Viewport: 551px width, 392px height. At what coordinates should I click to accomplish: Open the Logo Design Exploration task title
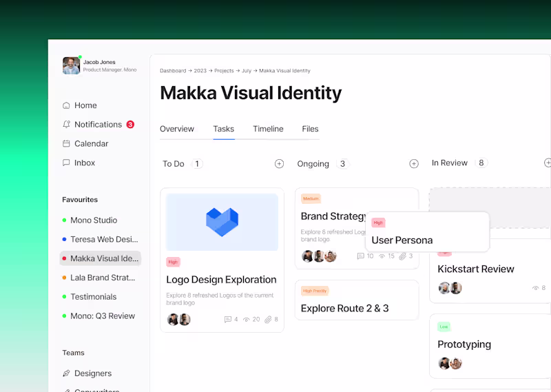(x=221, y=280)
